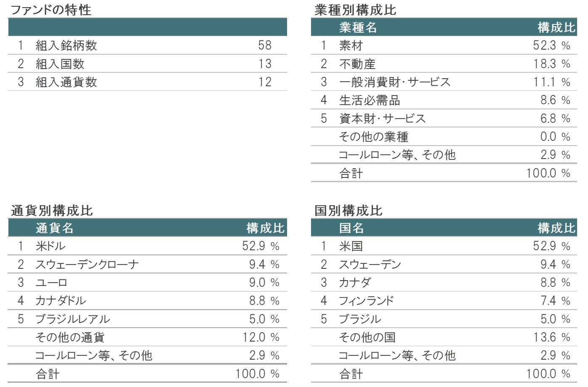Viewport: 588px width, 387px height.
Task: Click the 生活必需品 sector label
Action: click(369, 100)
